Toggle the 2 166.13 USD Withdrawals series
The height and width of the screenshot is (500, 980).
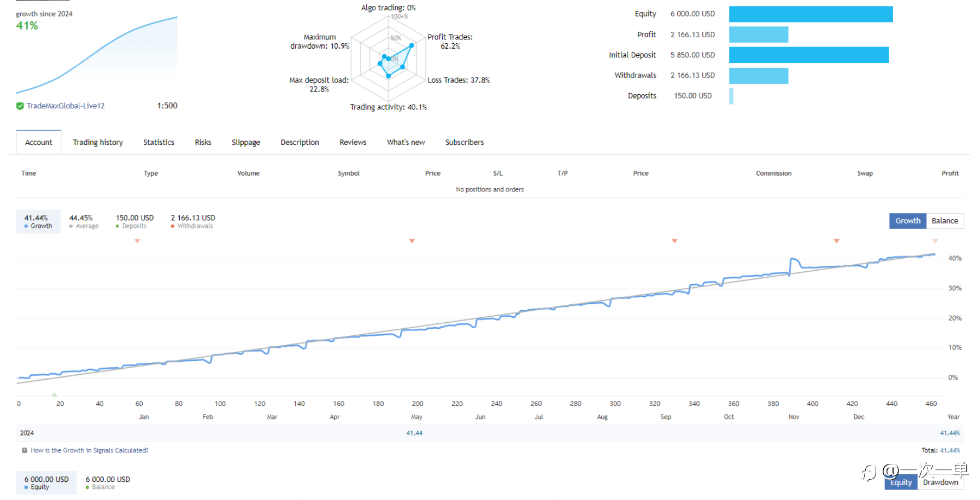192,222
